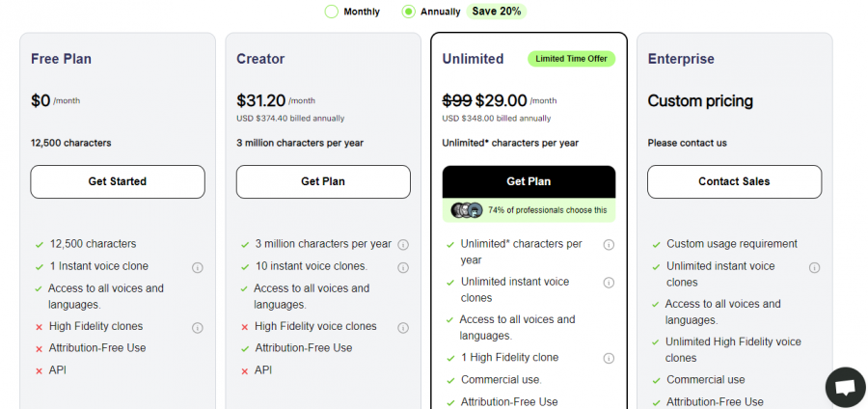Click info icon for Enterprise Unlimited instant voice clones
Viewport: 868px width, 409px height.
click(814, 267)
